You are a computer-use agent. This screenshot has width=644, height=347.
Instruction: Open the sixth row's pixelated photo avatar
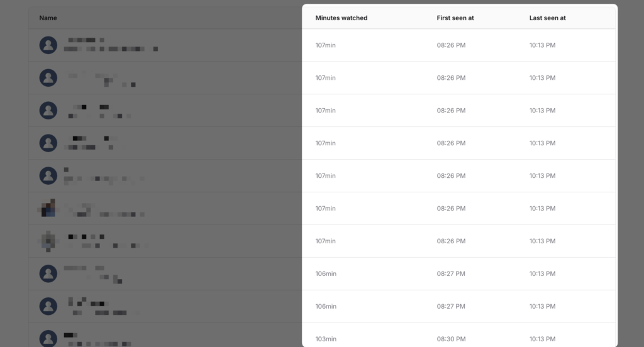48,208
